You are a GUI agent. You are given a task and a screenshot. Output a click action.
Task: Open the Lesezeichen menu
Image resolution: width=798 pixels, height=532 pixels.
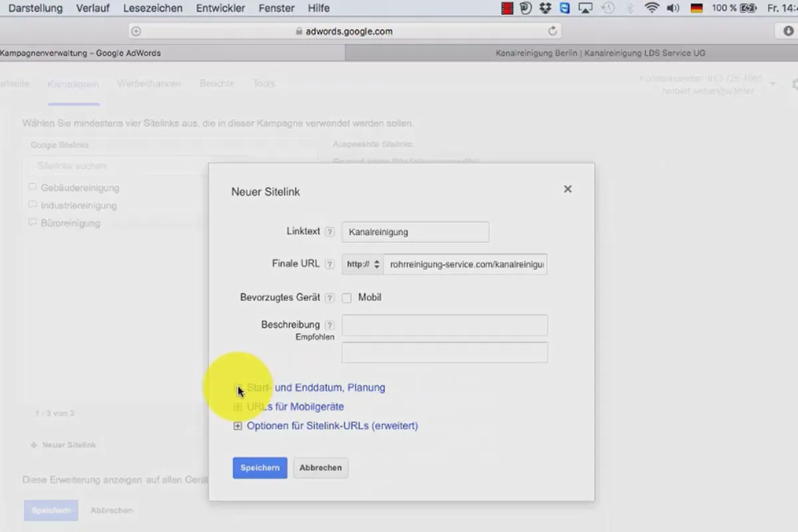coord(153,8)
